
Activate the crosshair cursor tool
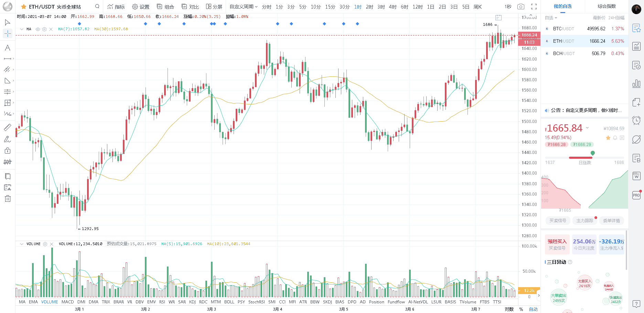(x=7, y=33)
